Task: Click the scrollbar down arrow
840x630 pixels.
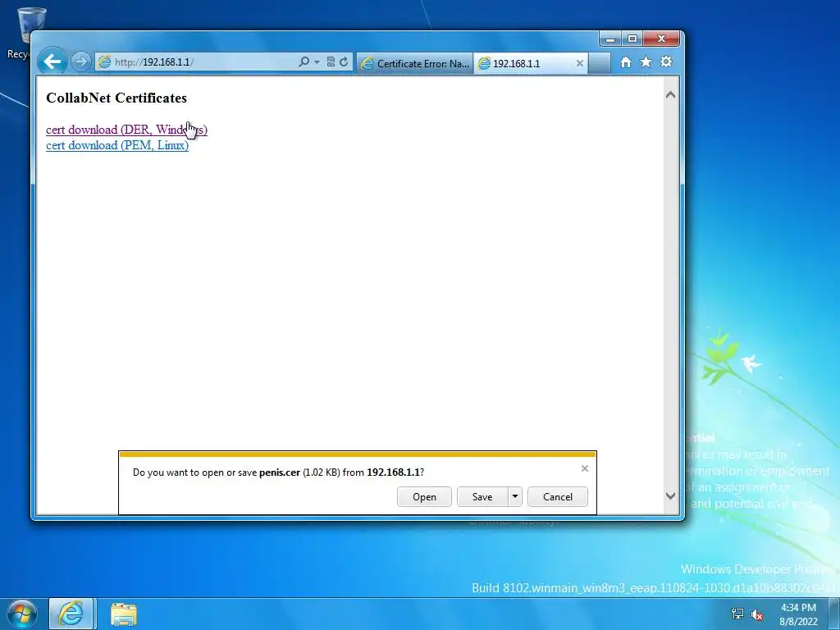Action: click(x=670, y=495)
